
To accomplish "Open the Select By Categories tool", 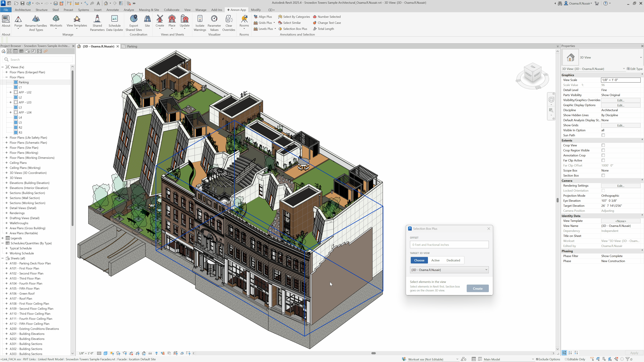I will tap(294, 17).
